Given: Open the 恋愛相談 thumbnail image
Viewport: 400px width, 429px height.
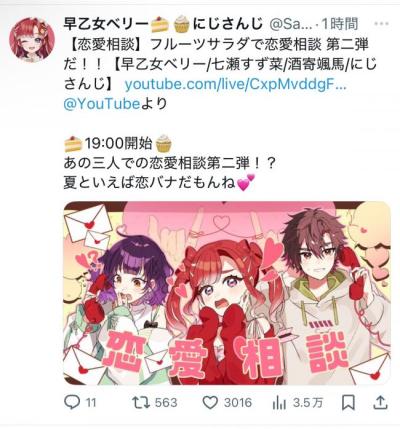Looking at the screenshot, I should click(x=227, y=293).
